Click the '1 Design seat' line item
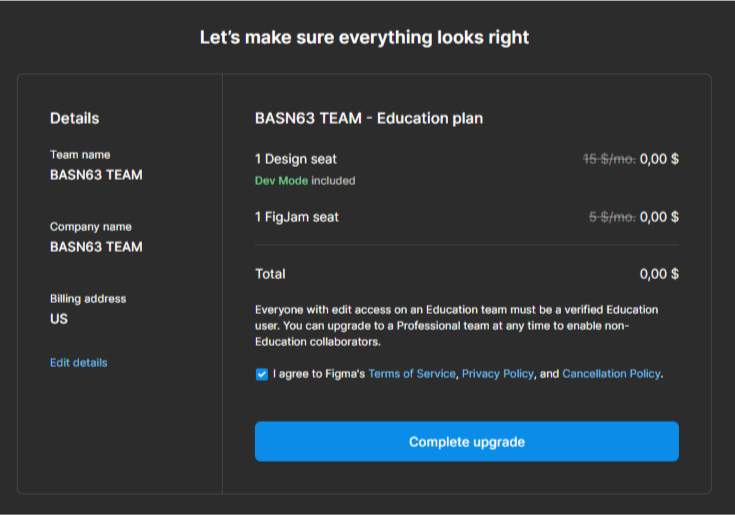 point(296,159)
